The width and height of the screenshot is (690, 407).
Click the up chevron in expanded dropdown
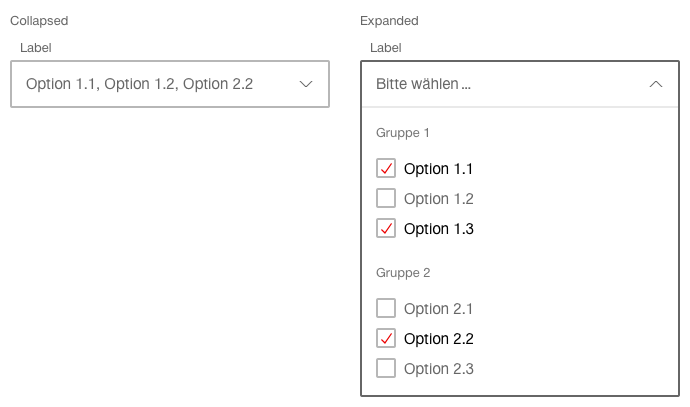(x=656, y=84)
